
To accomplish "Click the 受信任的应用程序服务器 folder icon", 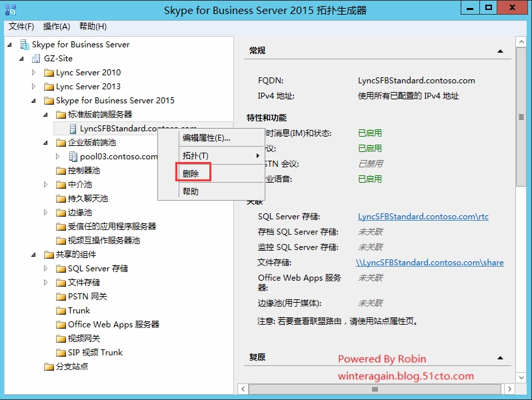I will click(x=61, y=227).
